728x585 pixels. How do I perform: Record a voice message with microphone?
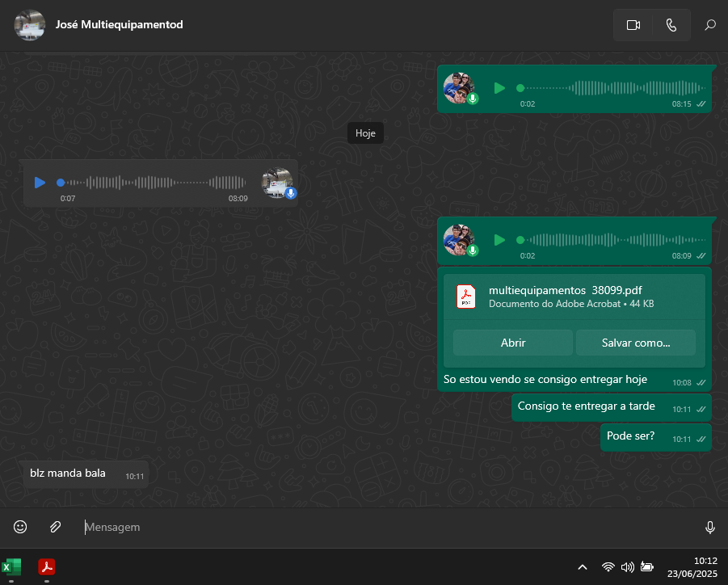pyautogui.click(x=710, y=527)
